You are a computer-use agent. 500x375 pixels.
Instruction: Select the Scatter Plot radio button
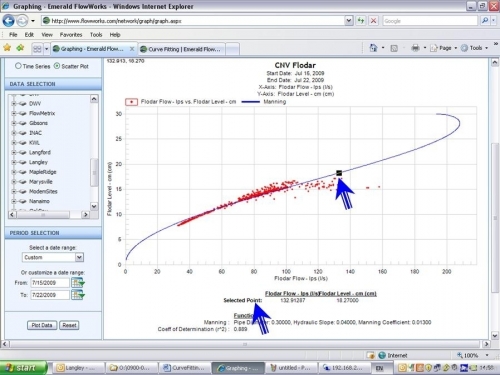(57, 66)
